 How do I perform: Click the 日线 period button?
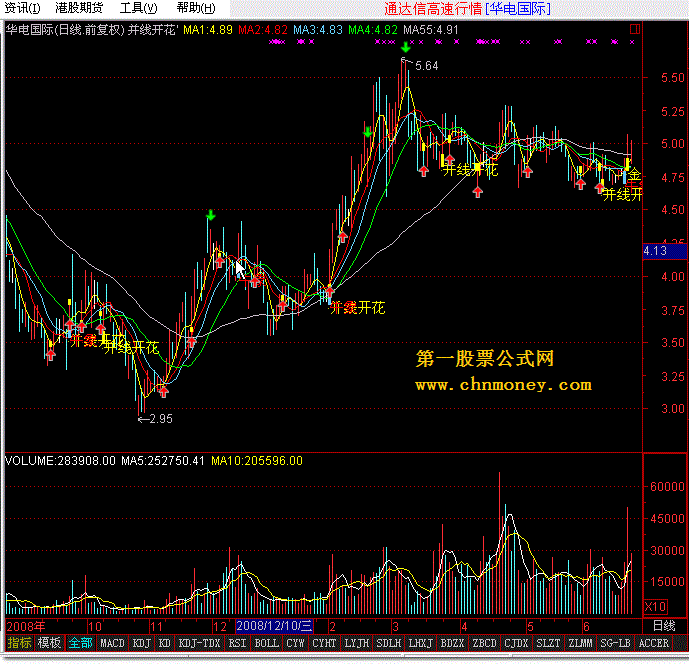click(664, 626)
